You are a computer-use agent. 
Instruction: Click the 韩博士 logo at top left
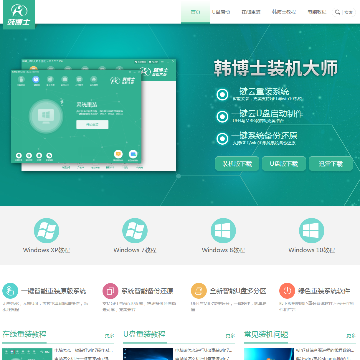tap(19, 15)
